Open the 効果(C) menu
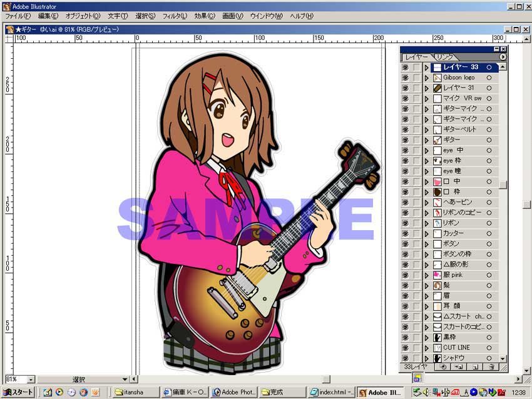This screenshot has width=532, height=399. pyautogui.click(x=205, y=16)
